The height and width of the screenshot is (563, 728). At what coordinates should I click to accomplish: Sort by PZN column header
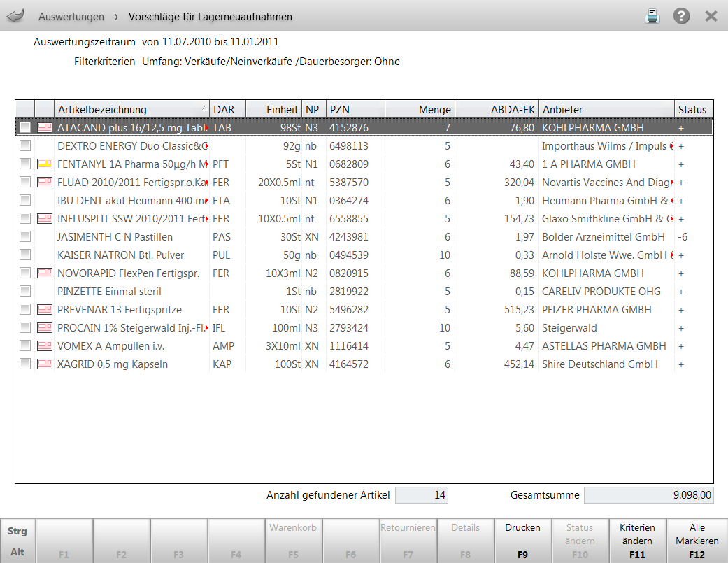tap(356, 110)
